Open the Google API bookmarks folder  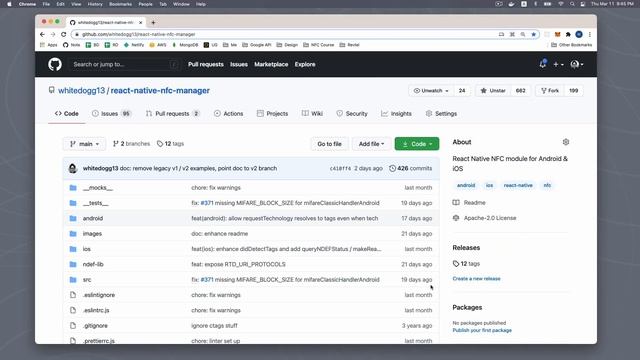tap(257, 45)
